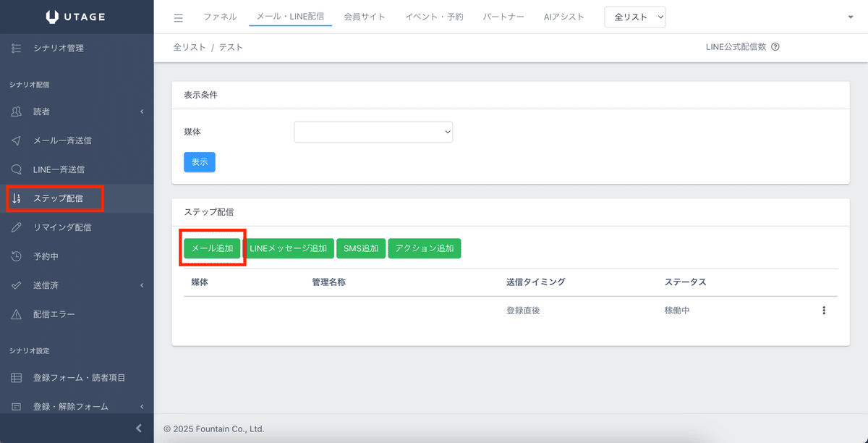
Task: Open the LINE公式配信数 help icon
Action: click(775, 46)
